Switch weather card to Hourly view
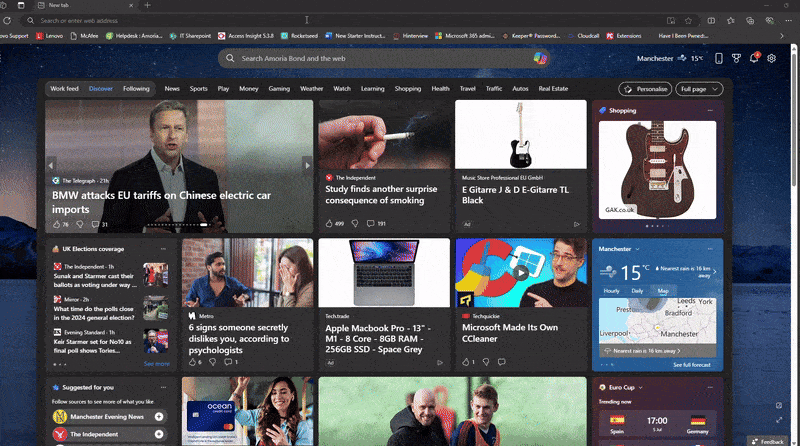Viewport: 800px width, 446px height. (x=611, y=291)
